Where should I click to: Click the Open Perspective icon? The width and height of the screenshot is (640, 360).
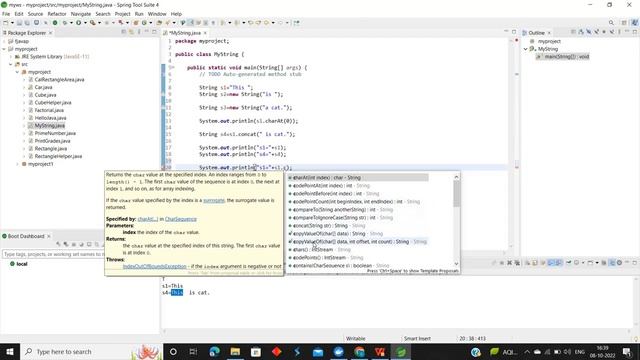624,23
